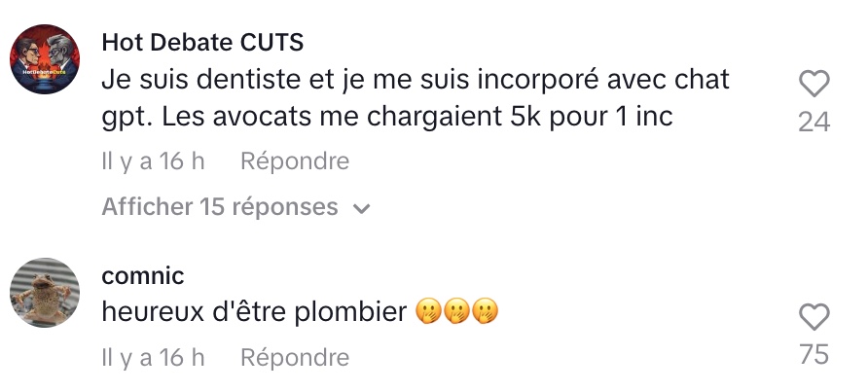This screenshot has width=868, height=391.
Task: Open the Hot Debate CUTS profile picture
Action: pos(45,59)
